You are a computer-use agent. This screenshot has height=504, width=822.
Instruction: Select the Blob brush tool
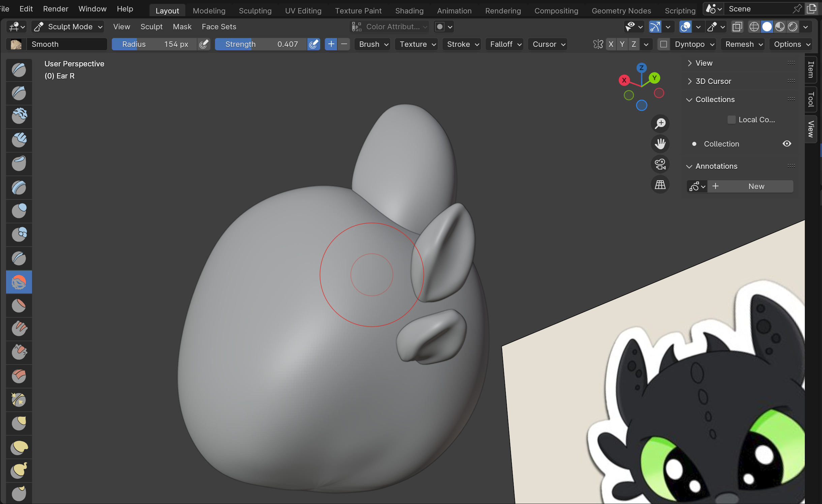point(19,235)
